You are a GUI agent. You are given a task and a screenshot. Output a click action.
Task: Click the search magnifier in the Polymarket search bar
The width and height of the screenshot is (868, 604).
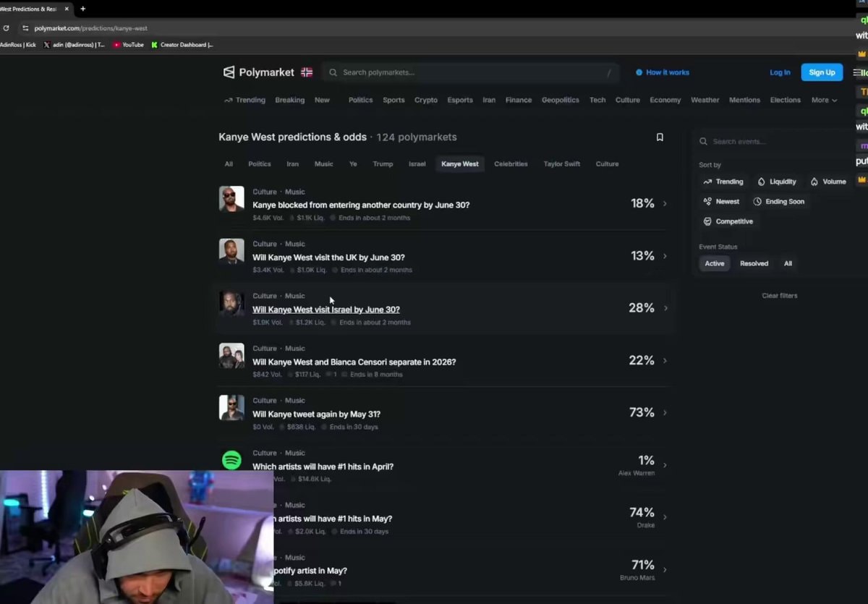tap(333, 72)
